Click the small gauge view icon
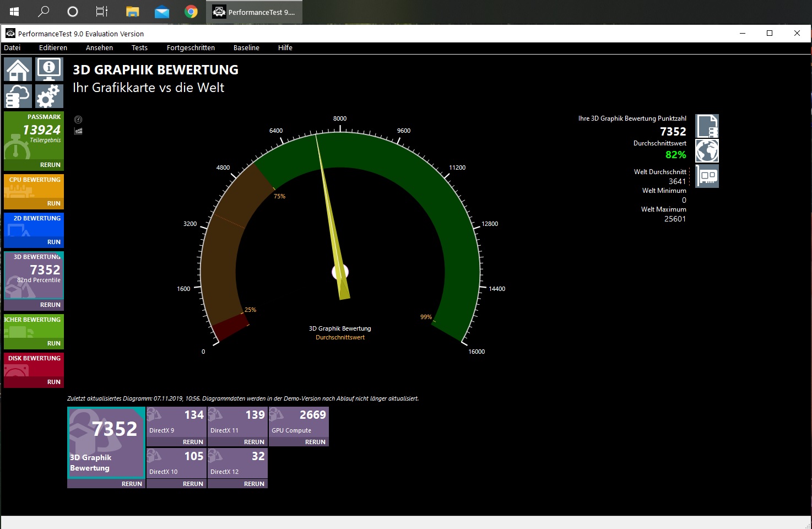This screenshot has width=812, height=529. point(78,120)
